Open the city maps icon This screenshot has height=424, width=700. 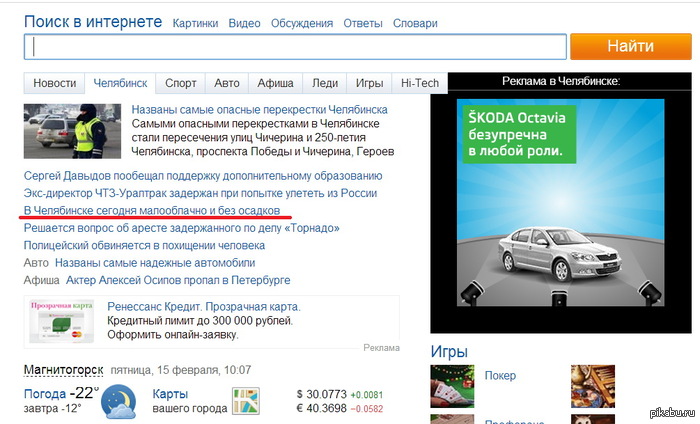point(246,400)
